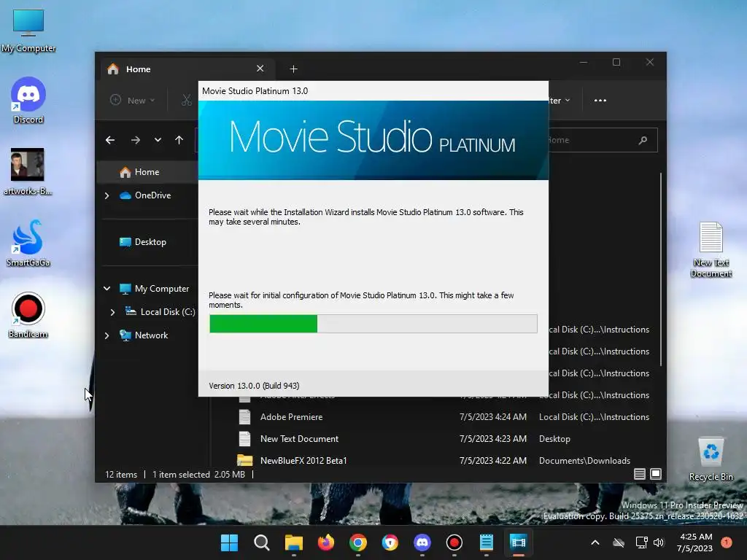
Task: Go up one folder level
Action: click(x=179, y=140)
